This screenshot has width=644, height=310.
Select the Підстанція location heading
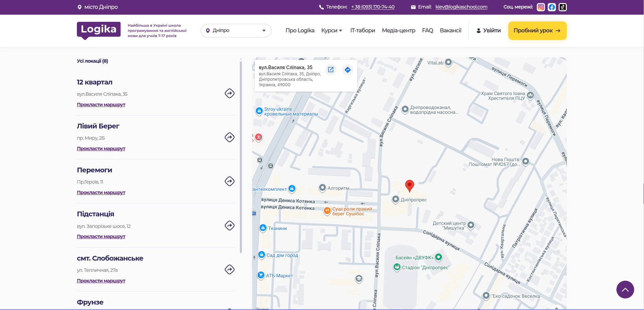click(x=96, y=214)
